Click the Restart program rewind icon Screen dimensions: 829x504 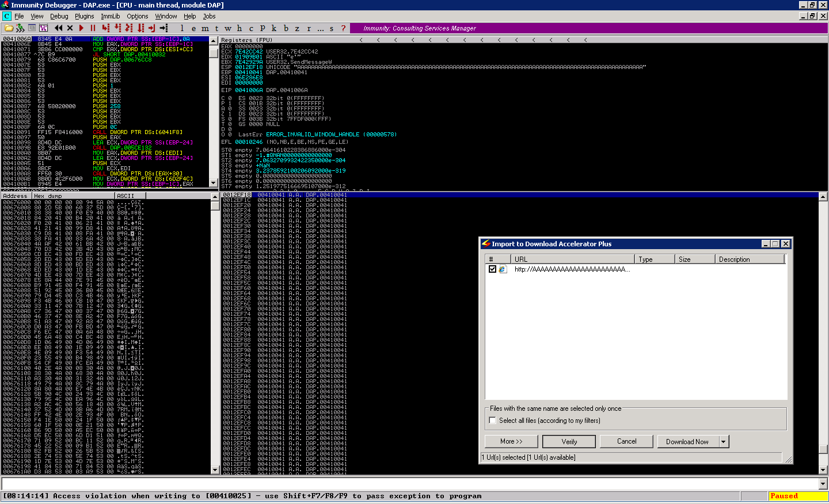[58, 28]
